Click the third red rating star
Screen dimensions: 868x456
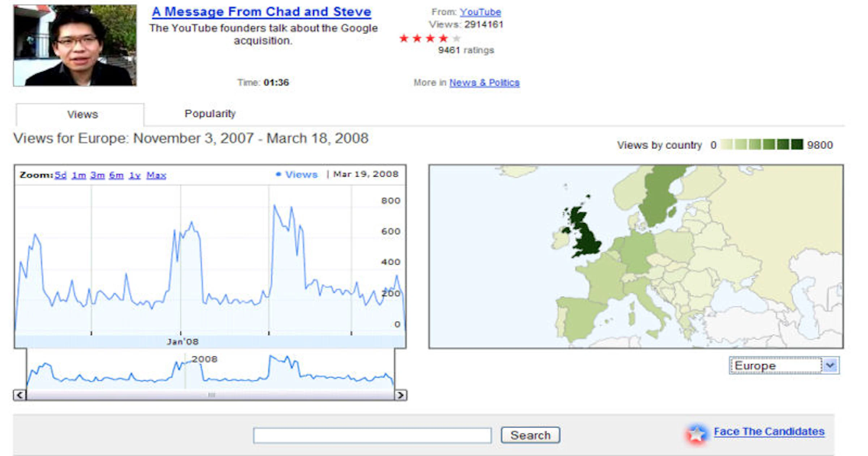click(x=430, y=38)
